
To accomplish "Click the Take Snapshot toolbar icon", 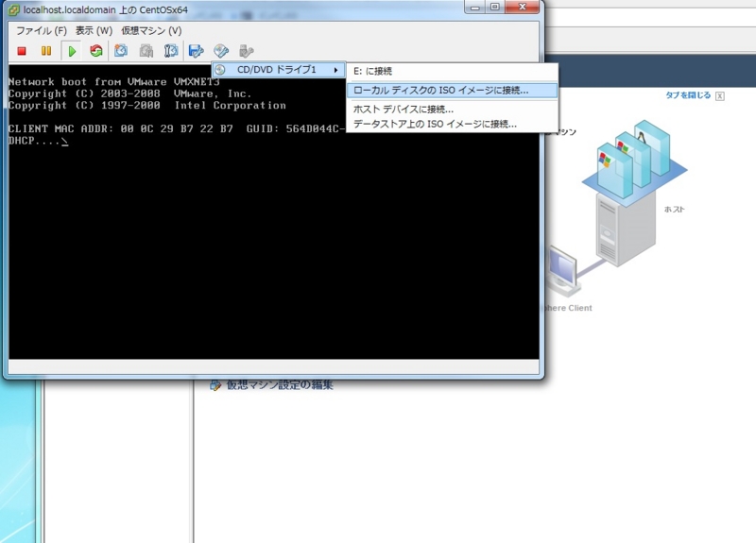I will pos(121,51).
